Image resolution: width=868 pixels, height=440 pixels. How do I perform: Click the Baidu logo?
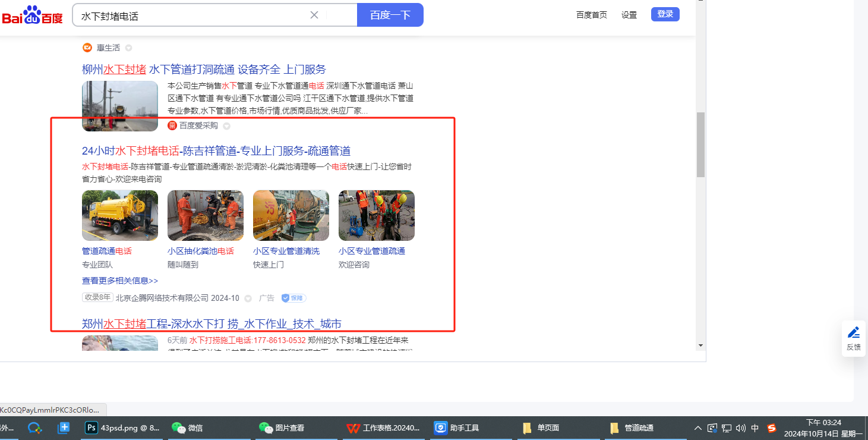pyautogui.click(x=32, y=15)
